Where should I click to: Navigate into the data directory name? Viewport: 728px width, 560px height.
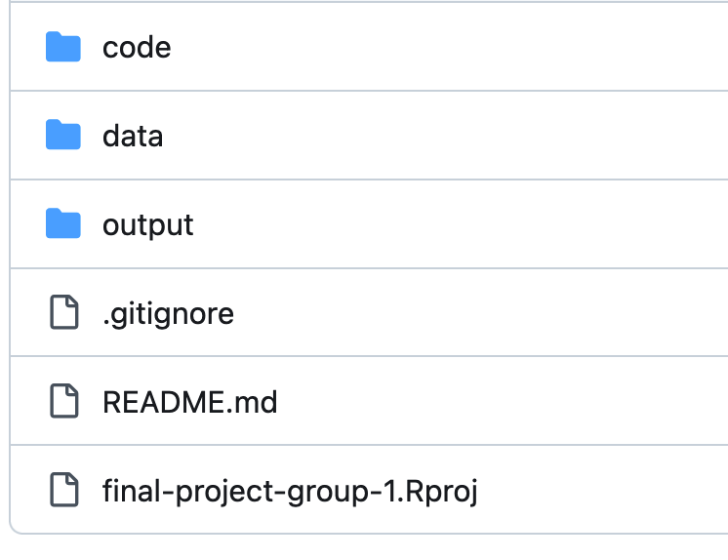(133, 136)
